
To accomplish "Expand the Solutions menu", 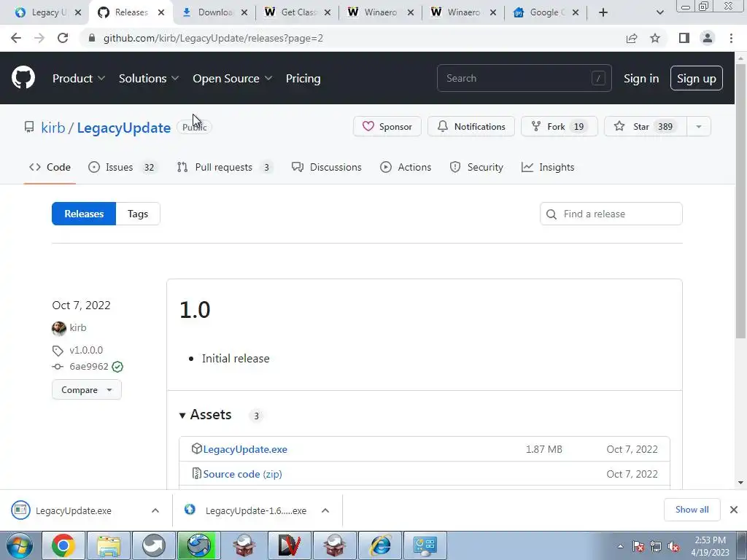I will (x=149, y=78).
